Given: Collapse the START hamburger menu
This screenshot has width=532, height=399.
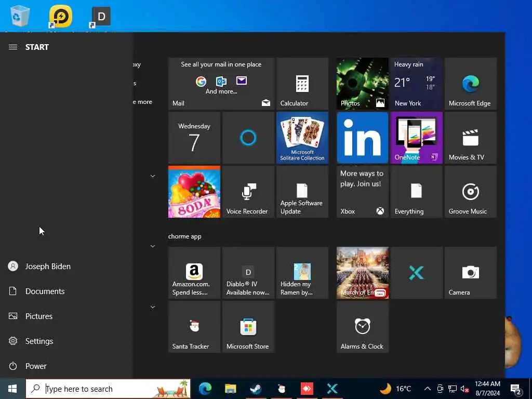Looking at the screenshot, I should (13, 47).
